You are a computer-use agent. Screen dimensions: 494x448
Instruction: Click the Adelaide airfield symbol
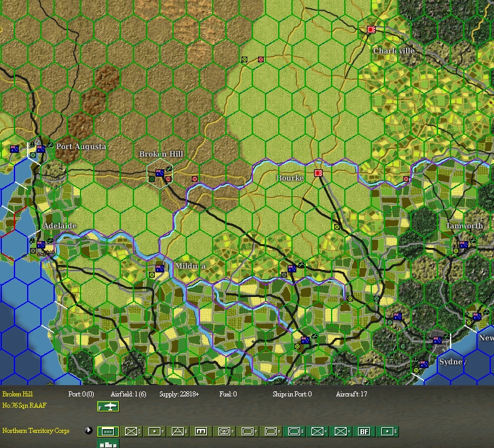tap(50, 241)
